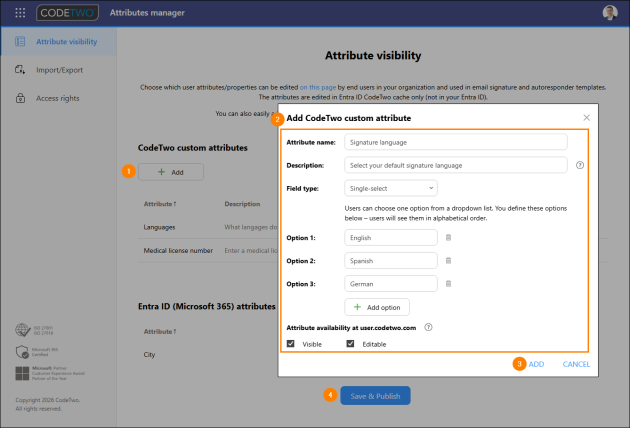Click the Microsoft Partner badge
630x428 pixels.
(50, 373)
